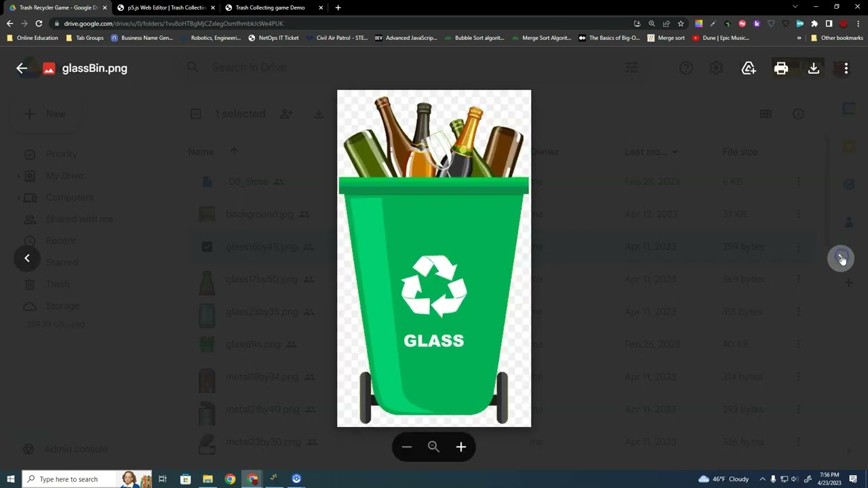Viewport: 868px width, 488px height.
Task: Show the previous file in preview
Action: 27,258
